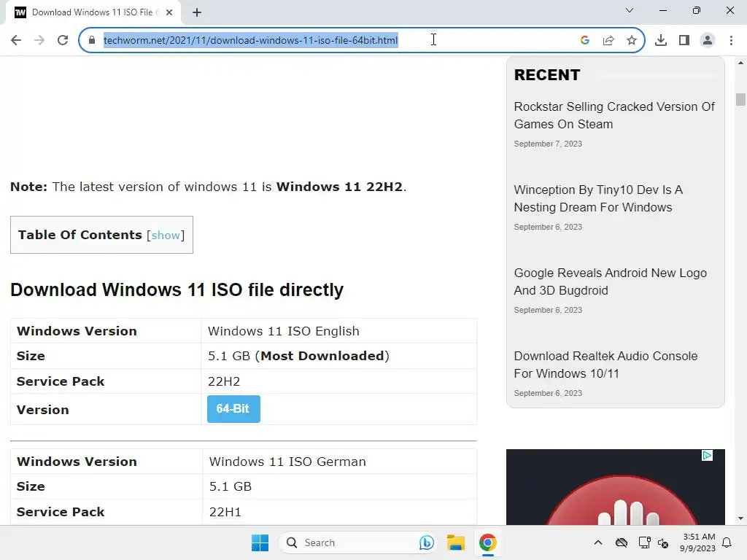
Task: Click the page vertical scrollbar thumb
Action: 740,99
